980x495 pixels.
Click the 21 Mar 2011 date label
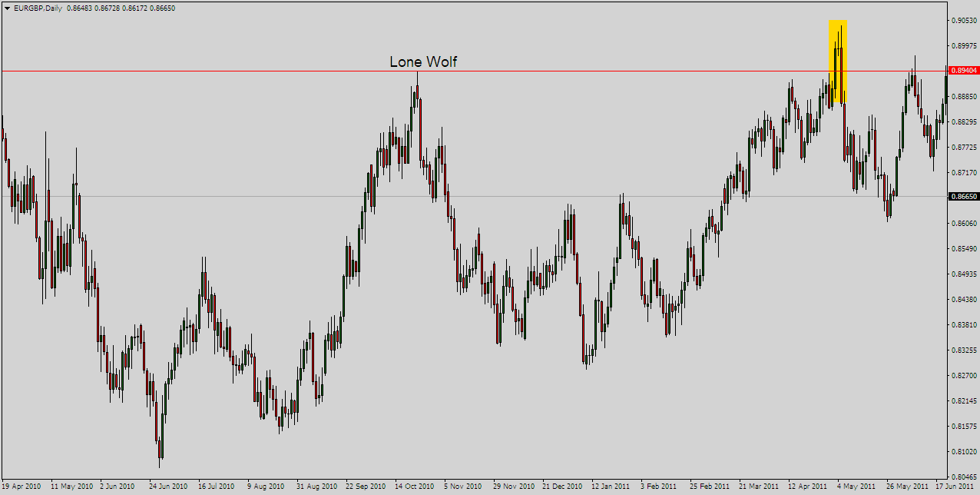tap(759, 487)
